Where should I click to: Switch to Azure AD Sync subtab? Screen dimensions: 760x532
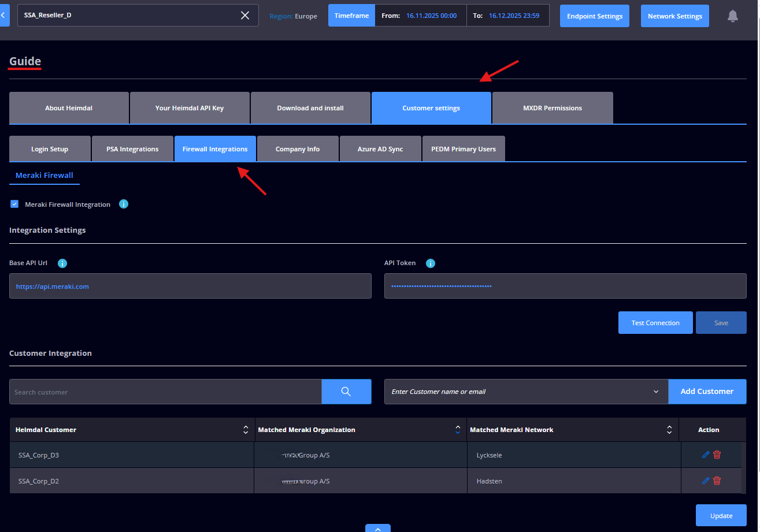(380, 149)
